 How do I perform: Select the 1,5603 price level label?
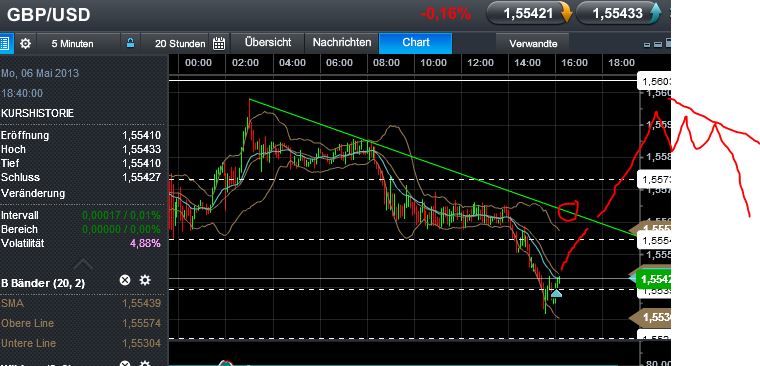pos(654,82)
